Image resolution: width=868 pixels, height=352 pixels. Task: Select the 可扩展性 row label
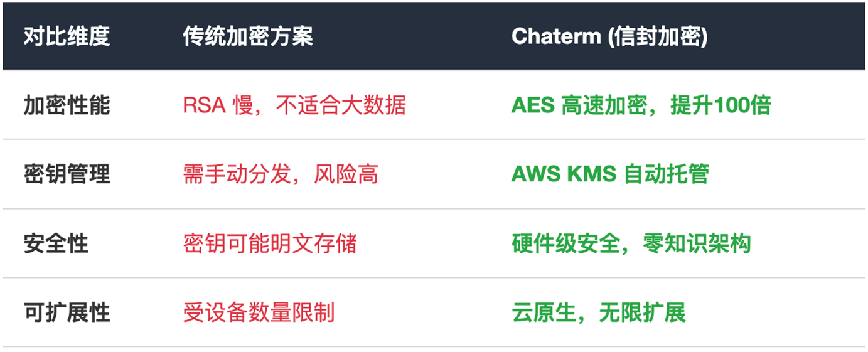[x=67, y=312]
